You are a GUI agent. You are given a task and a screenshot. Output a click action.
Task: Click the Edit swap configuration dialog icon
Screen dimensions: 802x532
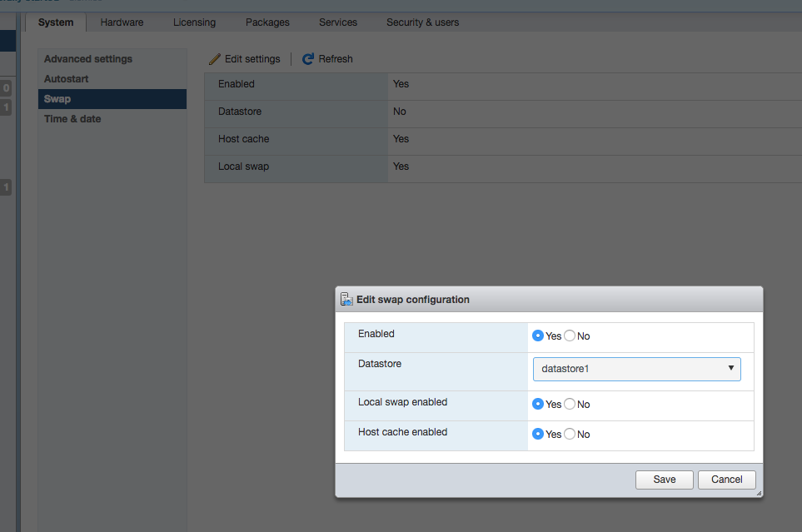click(x=346, y=299)
